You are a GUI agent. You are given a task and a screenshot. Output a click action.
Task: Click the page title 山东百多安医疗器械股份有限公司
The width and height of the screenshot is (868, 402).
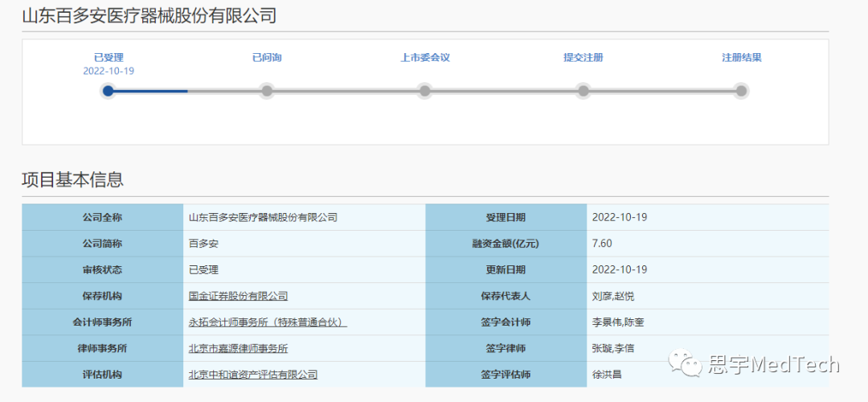click(x=149, y=16)
